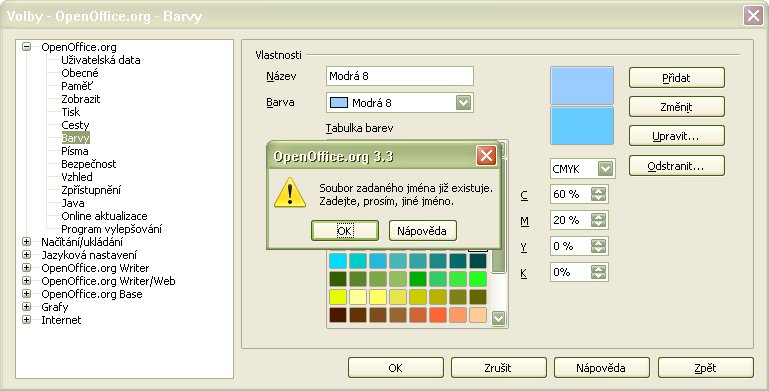Viewport: 769px width, 391px height.
Task: Click the color table scroll down arrow
Action: click(x=499, y=318)
